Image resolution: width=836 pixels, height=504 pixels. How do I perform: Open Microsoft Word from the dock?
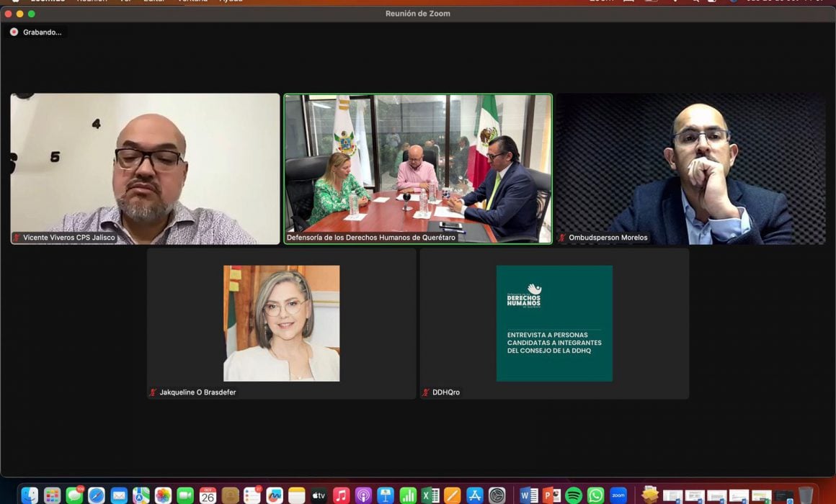coord(529,495)
